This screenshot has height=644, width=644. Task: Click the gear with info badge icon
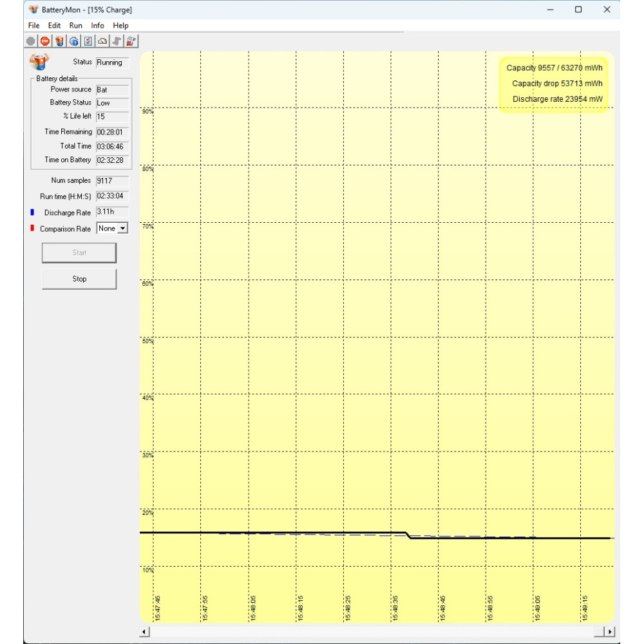74,41
